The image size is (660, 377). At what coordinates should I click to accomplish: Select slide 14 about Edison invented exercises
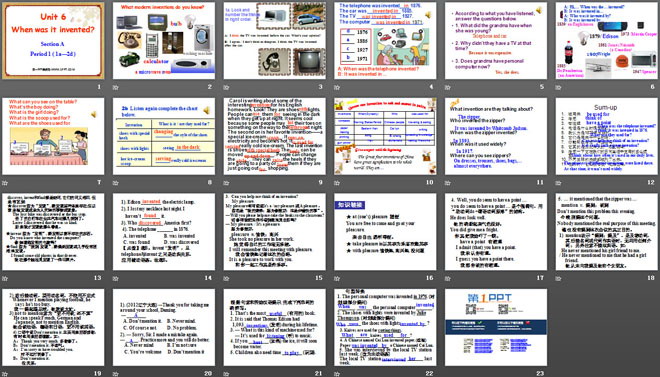[164, 232]
